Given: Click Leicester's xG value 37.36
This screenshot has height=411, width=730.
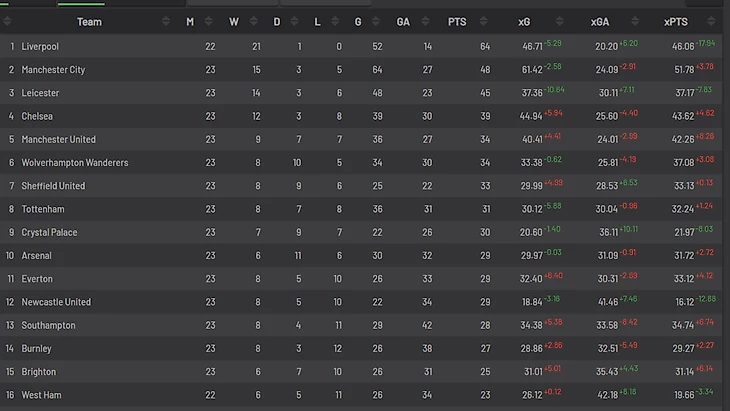Looking at the screenshot, I should 531,93.
